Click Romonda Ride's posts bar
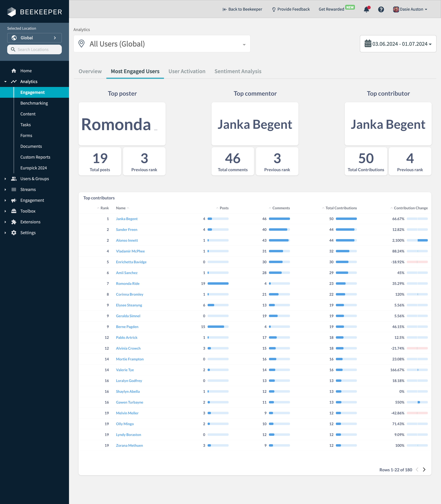The image size is (441, 504). 218,283
